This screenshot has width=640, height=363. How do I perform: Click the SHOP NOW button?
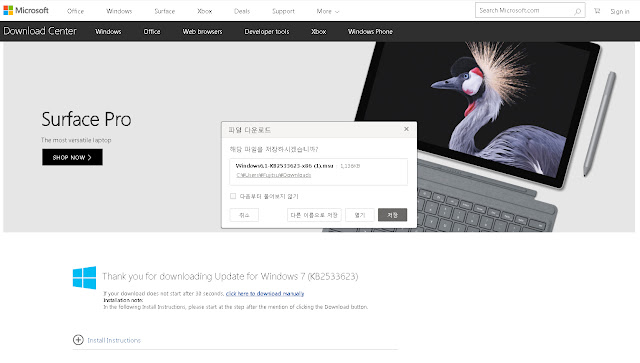point(72,157)
